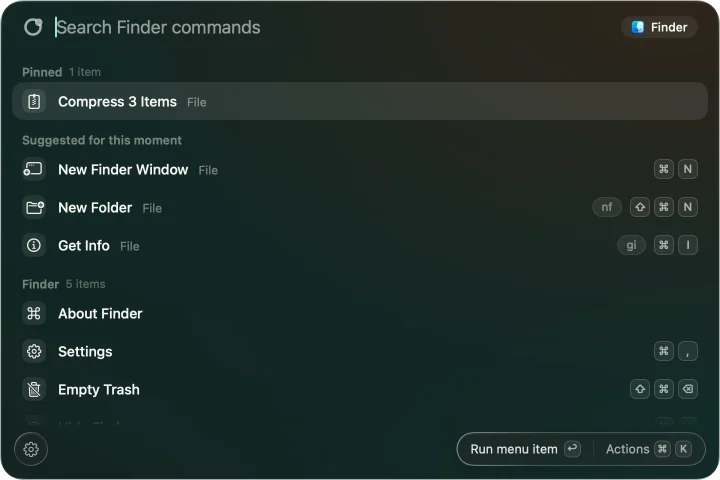The height and width of the screenshot is (480, 720).
Task: Click the Compress 3 Items archive icon
Action: 34,102
